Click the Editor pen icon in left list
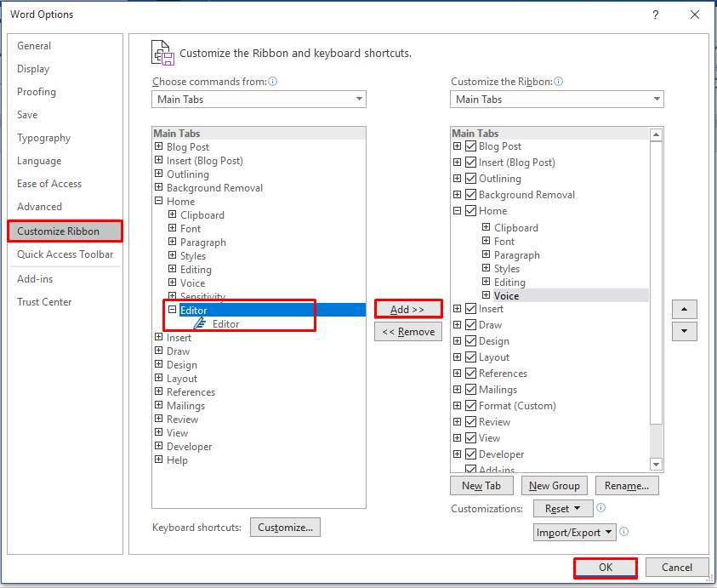717x588 pixels. (x=199, y=324)
